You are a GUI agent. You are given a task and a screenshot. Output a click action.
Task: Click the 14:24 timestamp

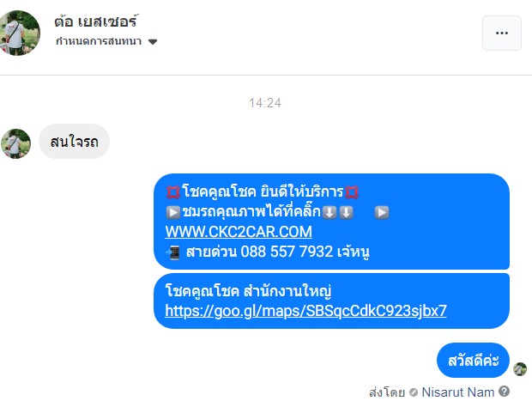point(265,103)
